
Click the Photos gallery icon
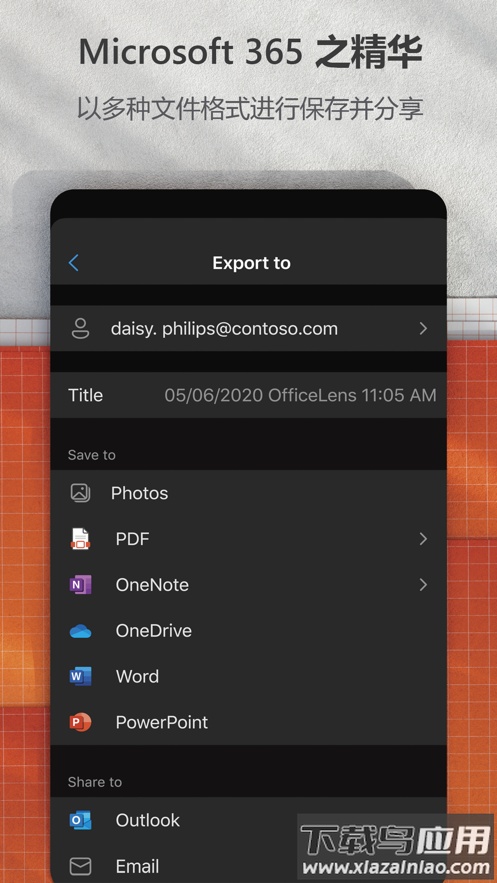point(80,493)
